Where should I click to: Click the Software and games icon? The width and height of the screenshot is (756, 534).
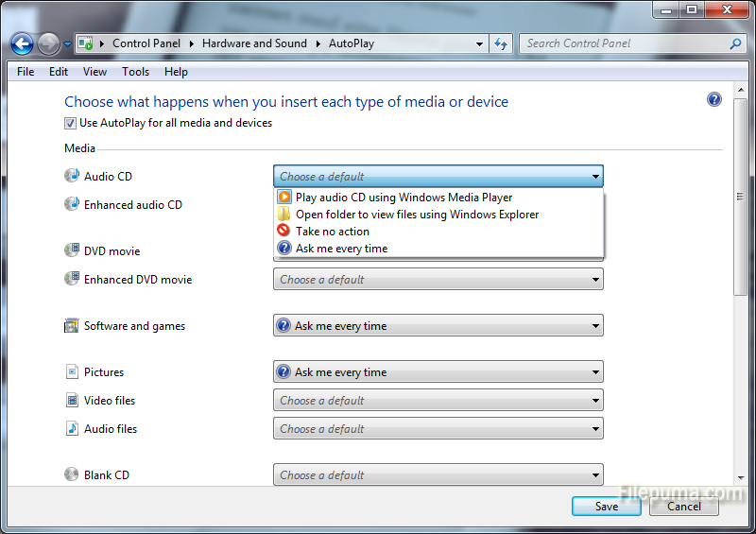coord(72,326)
